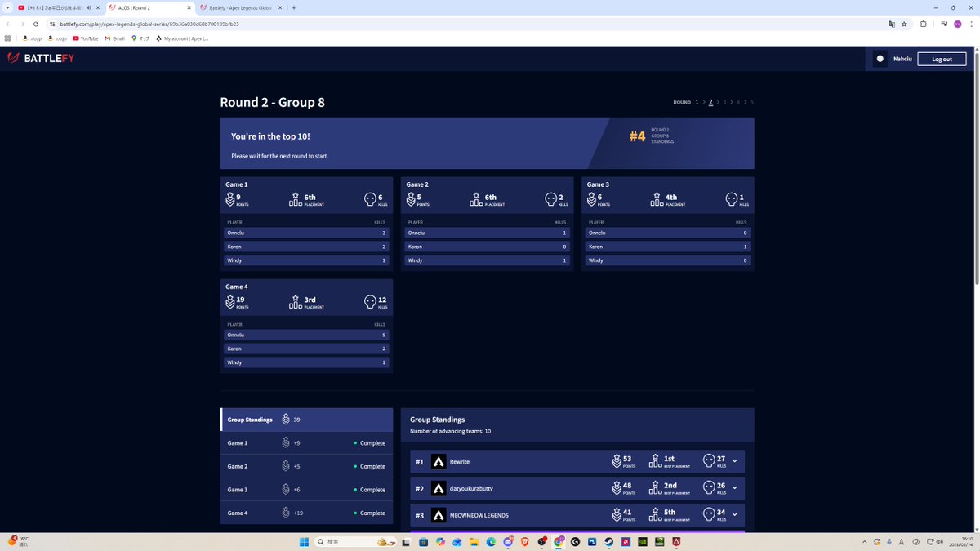Open Steam from the taskbar

[x=608, y=541]
